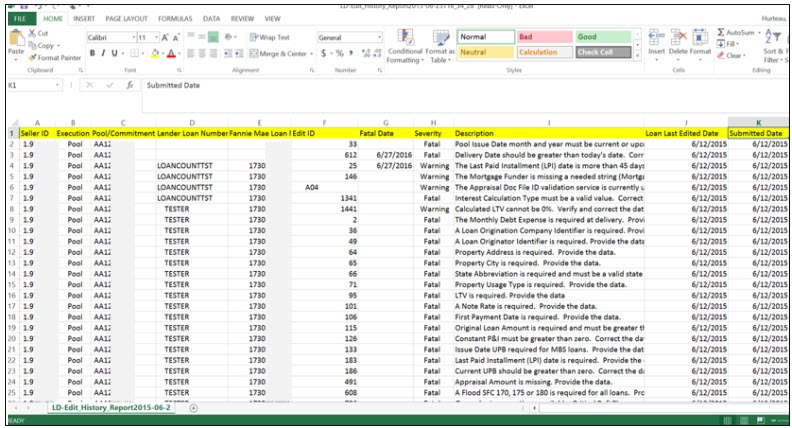792x428 pixels.
Task: Click the Format Painter tool
Action: pyautogui.click(x=58, y=57)
